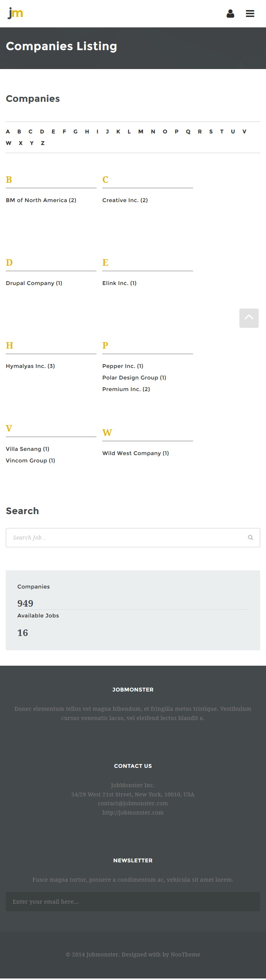Select letter B in the alphabet filter
266x980 pixels.
[x=19, y=132]
